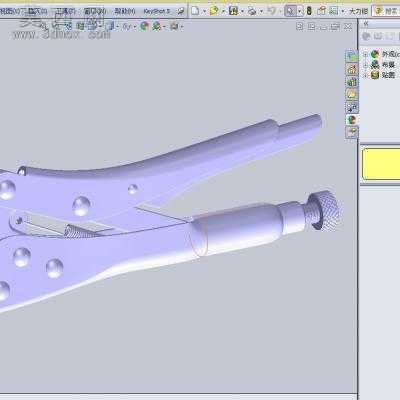The width and height of the screenshot is (400, 400).
Task: Open the 窗口(W) menu
Action: pos(94,11)
